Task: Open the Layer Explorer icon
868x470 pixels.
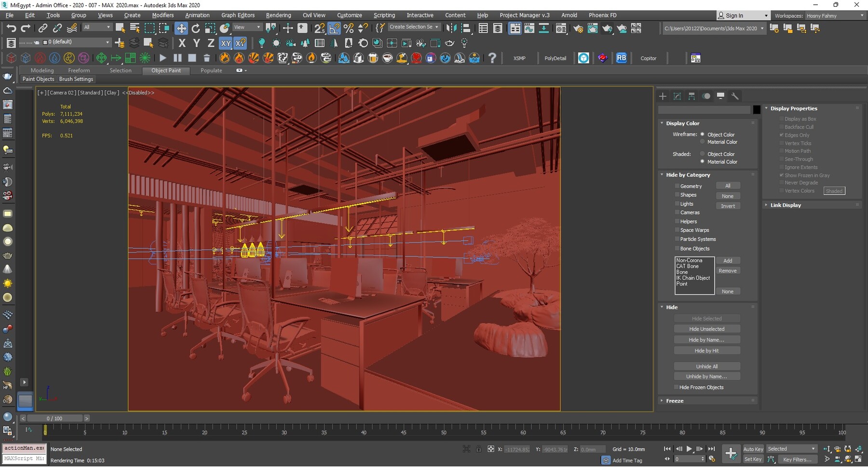Action: tap(498, 28)
